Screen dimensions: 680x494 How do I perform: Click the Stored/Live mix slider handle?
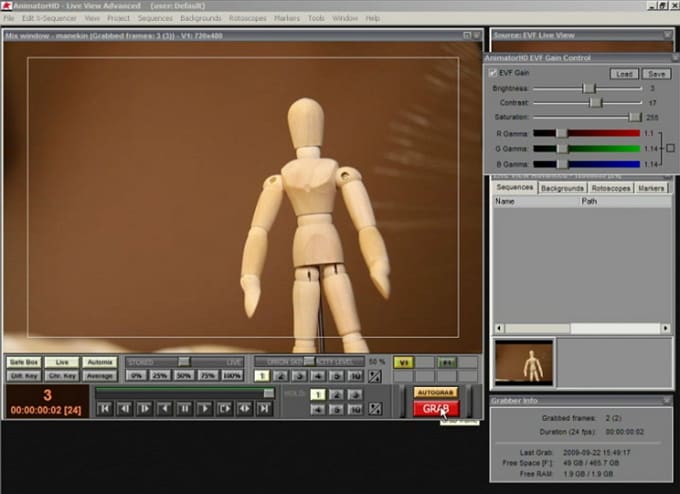184,362
